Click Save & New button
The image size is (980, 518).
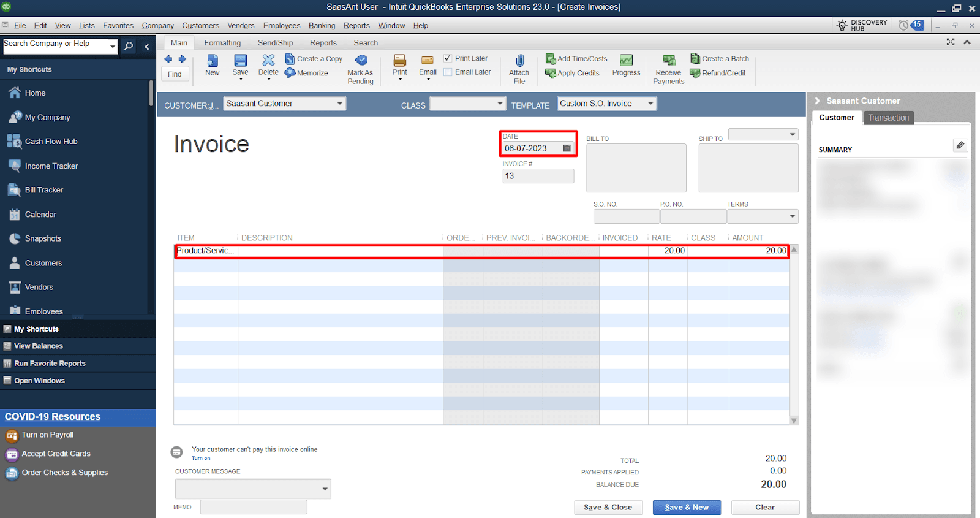(x=687, y=508)
